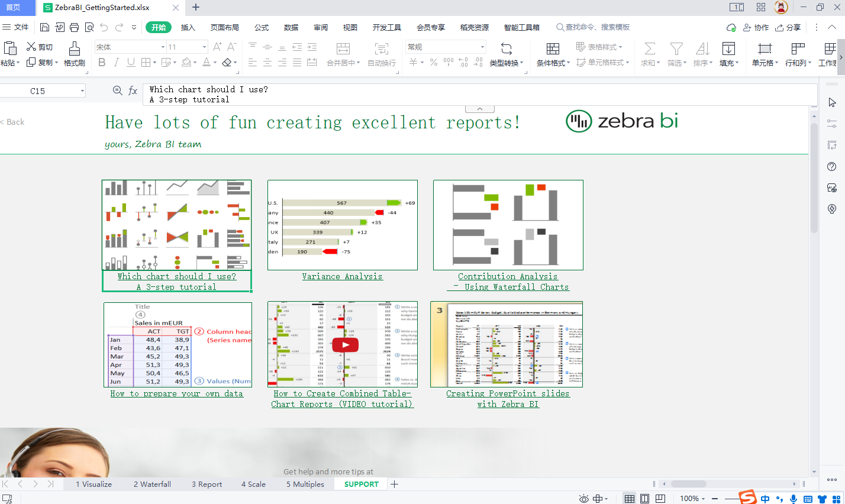Select the Format Painter (格式刷) tool

(x=75, y=54)
